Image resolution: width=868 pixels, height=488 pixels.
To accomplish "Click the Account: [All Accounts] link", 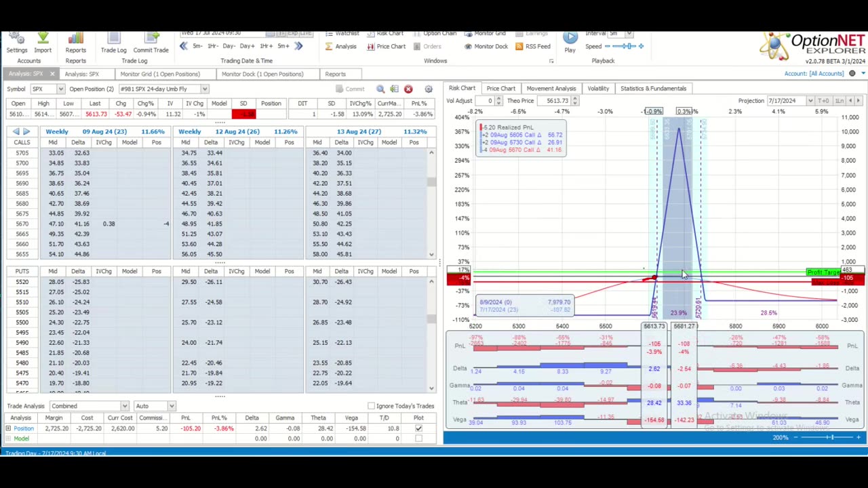I will pyautogui.click(x=814, y=73).
